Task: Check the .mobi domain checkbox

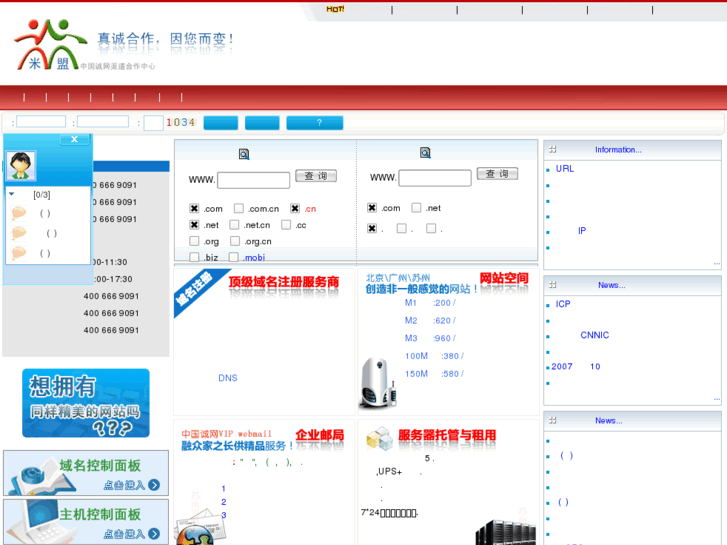Action: [x=234, y=256]
